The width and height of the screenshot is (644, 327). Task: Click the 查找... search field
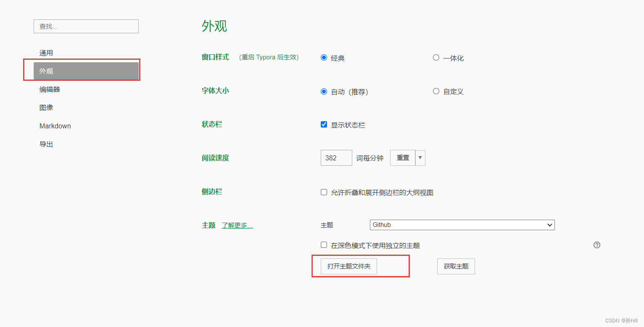(x=86, y=26)
